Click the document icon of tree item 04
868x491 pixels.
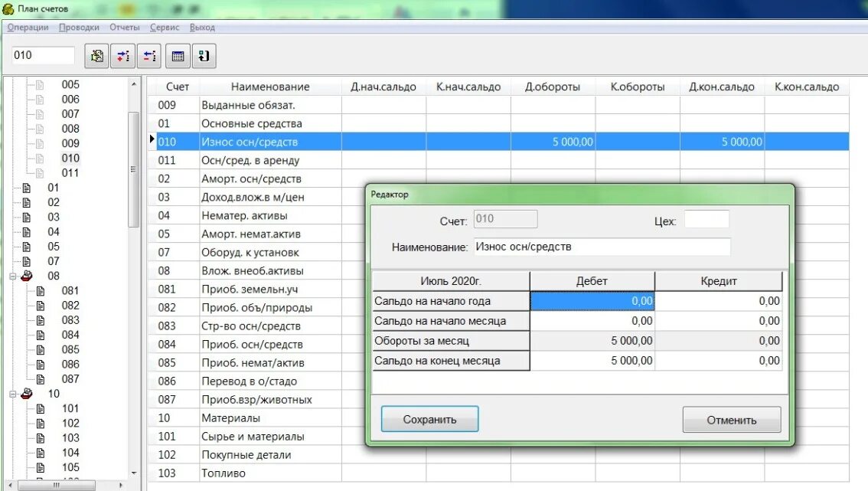pos(26,231)
